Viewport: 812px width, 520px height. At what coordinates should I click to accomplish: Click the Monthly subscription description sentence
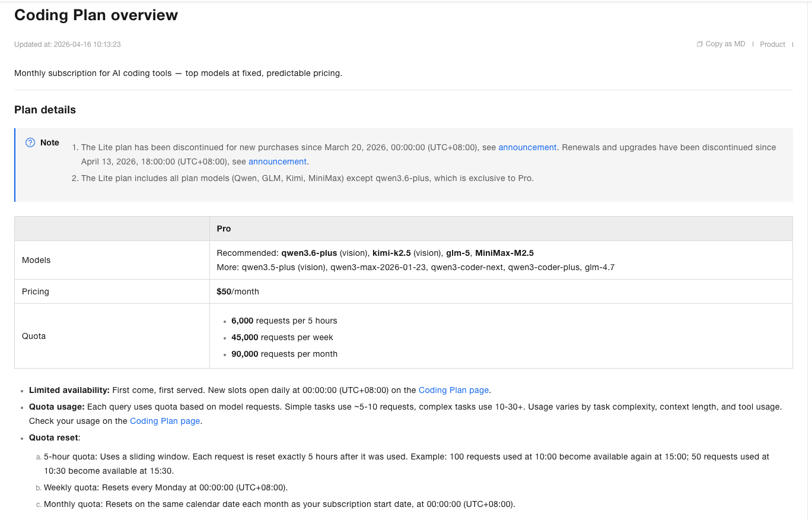point(178,73)
